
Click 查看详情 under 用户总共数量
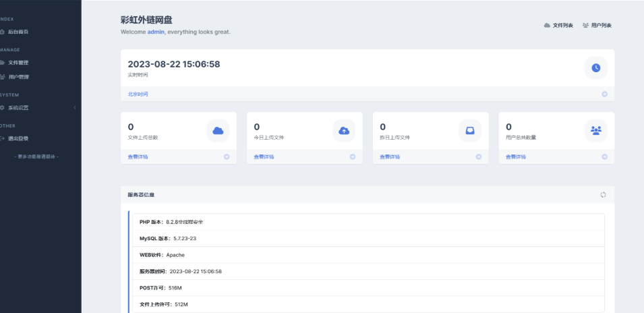pos(516,157)
